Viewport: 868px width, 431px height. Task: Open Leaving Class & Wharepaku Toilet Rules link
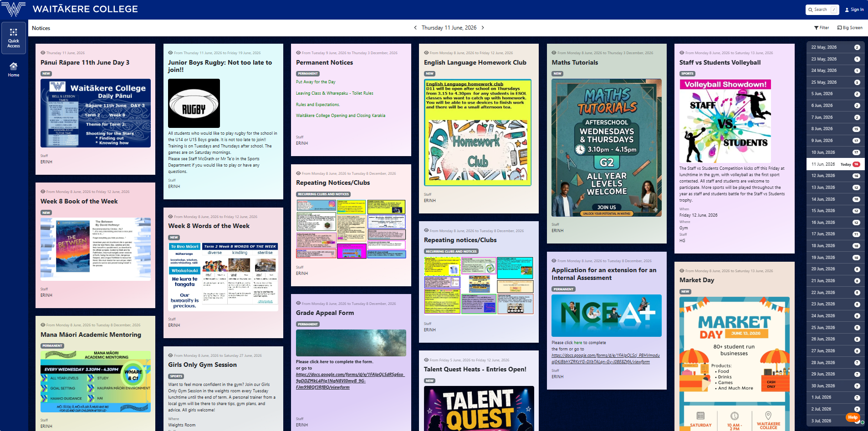coord(335,93)
